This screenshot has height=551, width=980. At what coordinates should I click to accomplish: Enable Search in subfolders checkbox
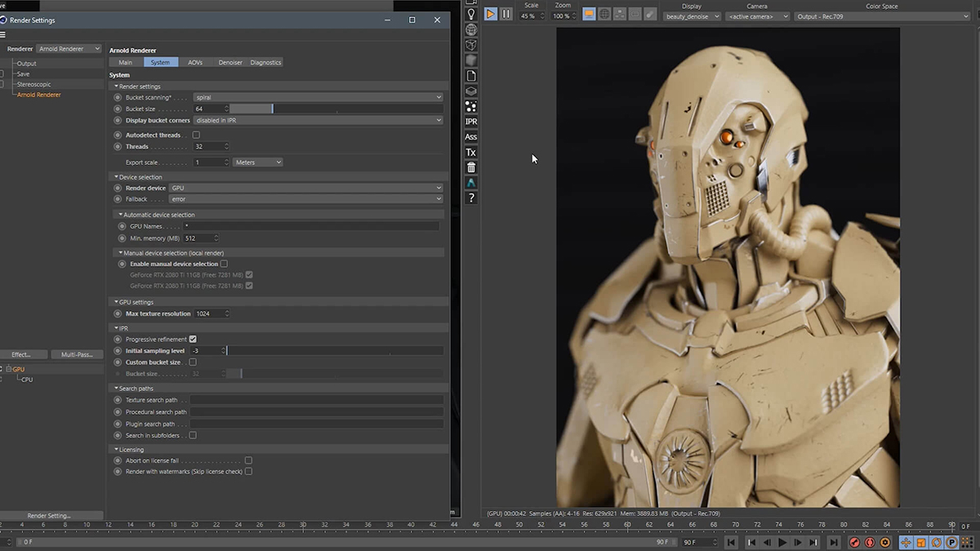pos(193,435)
